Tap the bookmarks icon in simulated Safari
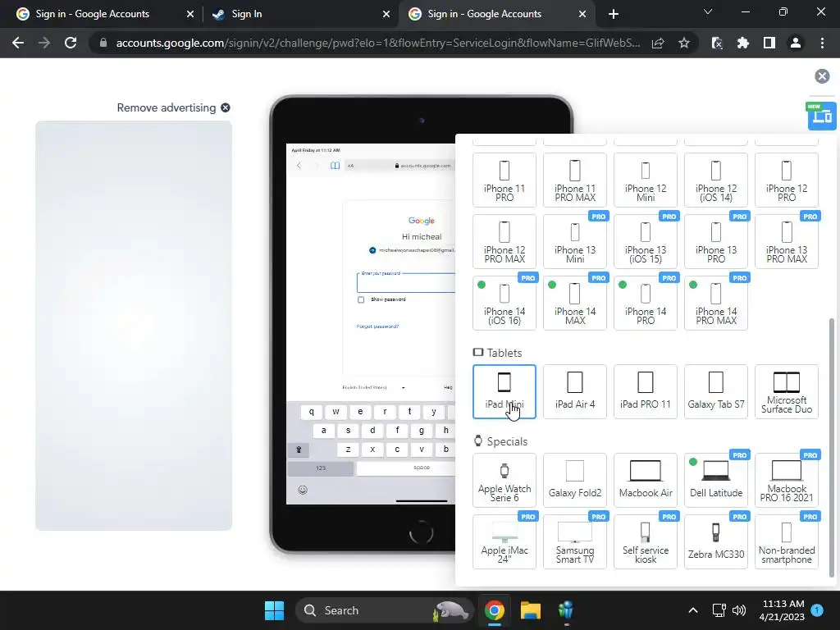This screenshot has width=840, height=630. pyautogui.click(x=335, y=166)
